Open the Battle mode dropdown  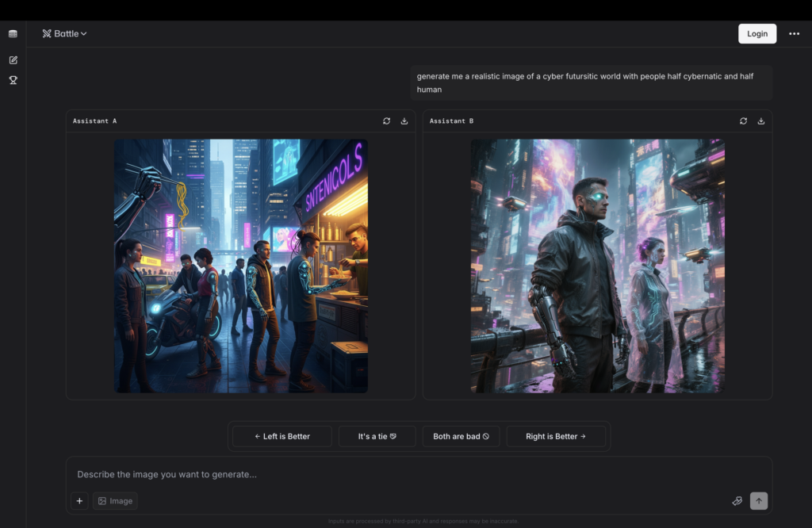[x=83, y=33]
